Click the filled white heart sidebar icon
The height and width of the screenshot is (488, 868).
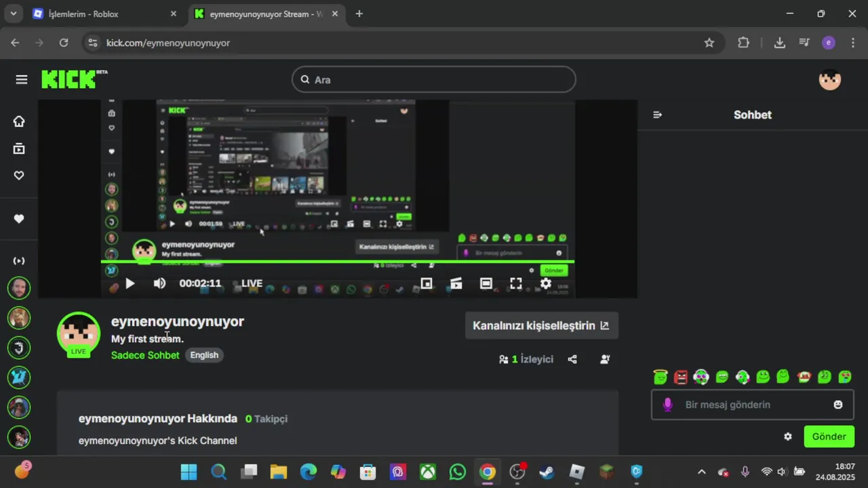pos(19,219)
